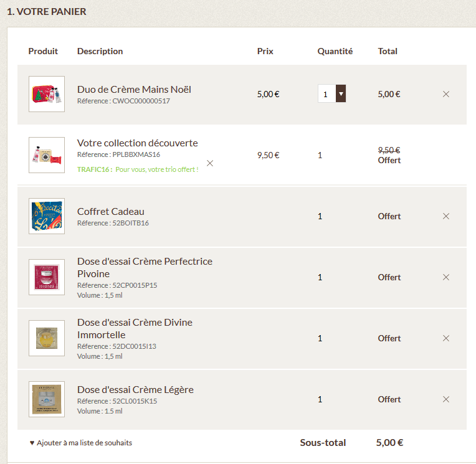Click Crème Perfectrice Pivoine sample thumbnail
Viewport: 476px width, 464px height.
point(47,277)
